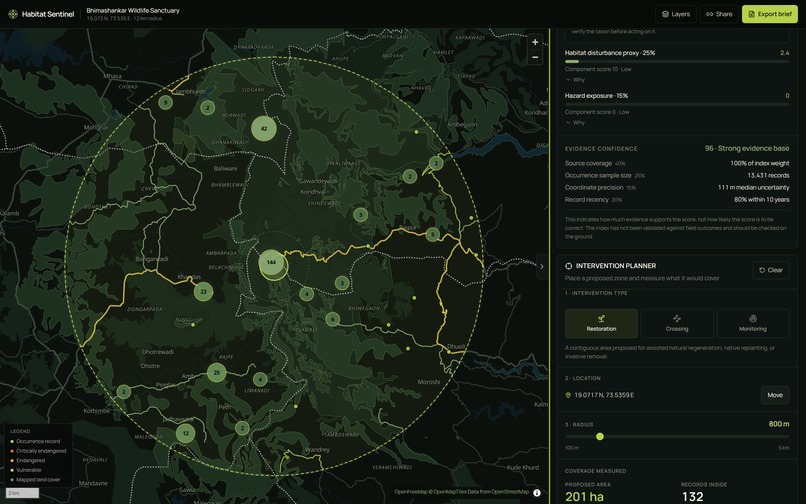Select the Monitoring intervention type

click(753, 323)
